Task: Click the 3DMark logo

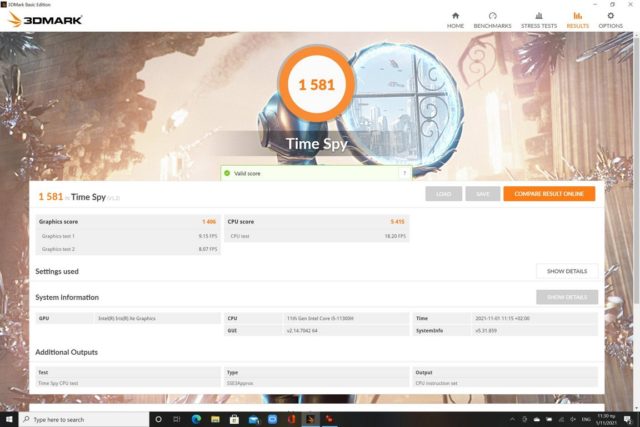Action: click(x=45, y=20)
